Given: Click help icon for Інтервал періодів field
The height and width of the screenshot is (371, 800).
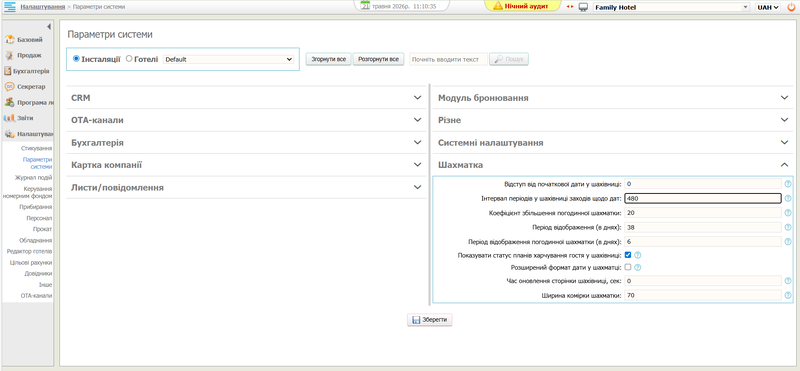Looking at the screenshot, I should tap(788, 198).
